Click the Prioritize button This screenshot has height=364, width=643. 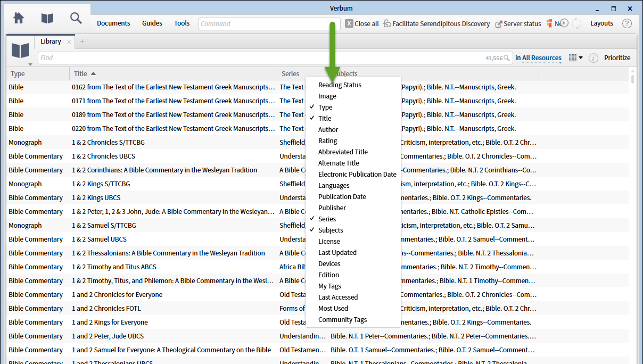617,57
